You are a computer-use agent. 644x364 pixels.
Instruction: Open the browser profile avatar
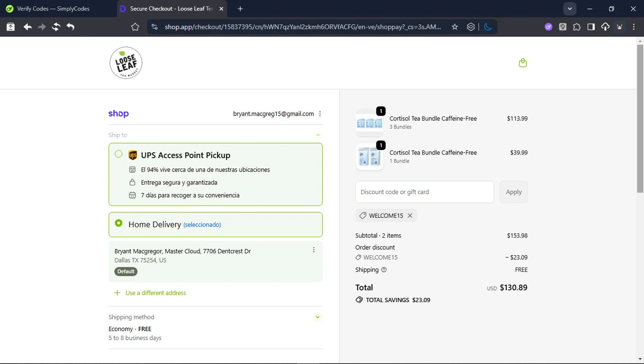[x=620, y=27]
